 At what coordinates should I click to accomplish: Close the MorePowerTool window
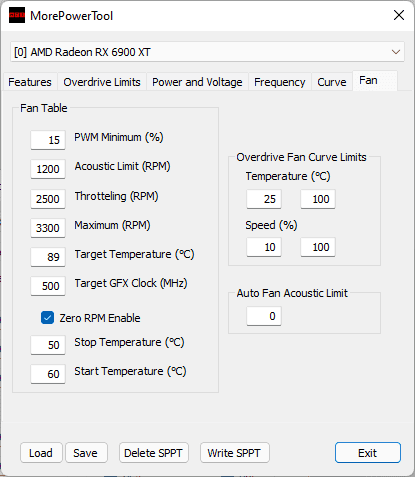click(399, 15)
